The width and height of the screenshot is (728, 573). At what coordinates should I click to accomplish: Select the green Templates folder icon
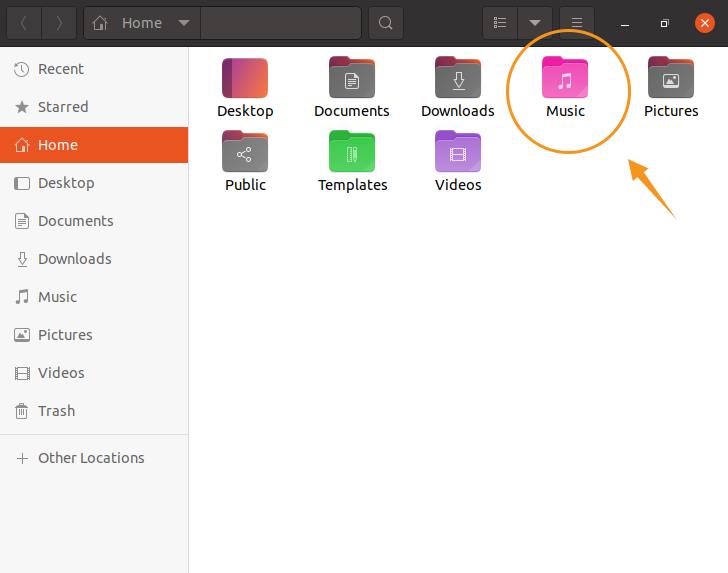tap(351, 151)
